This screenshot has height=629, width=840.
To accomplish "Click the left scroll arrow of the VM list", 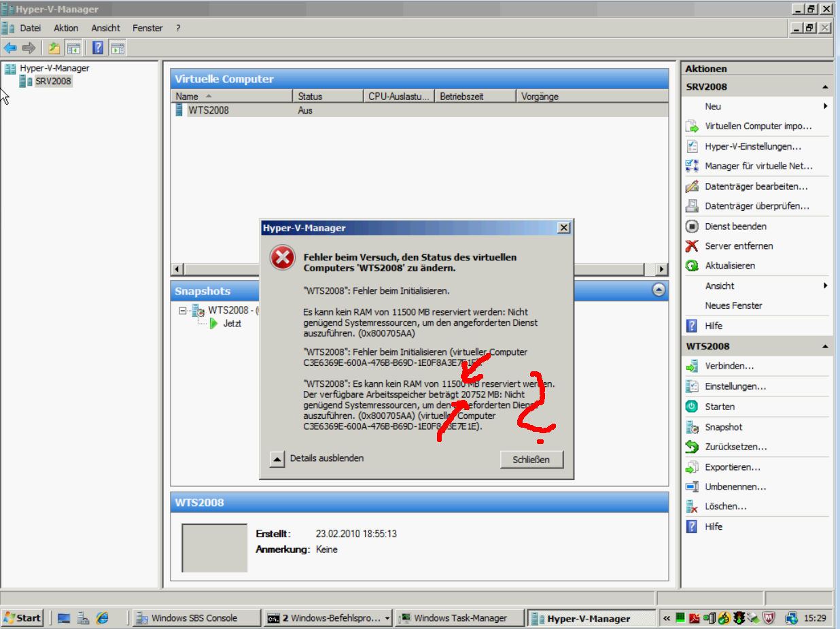I will click(179, 269).
